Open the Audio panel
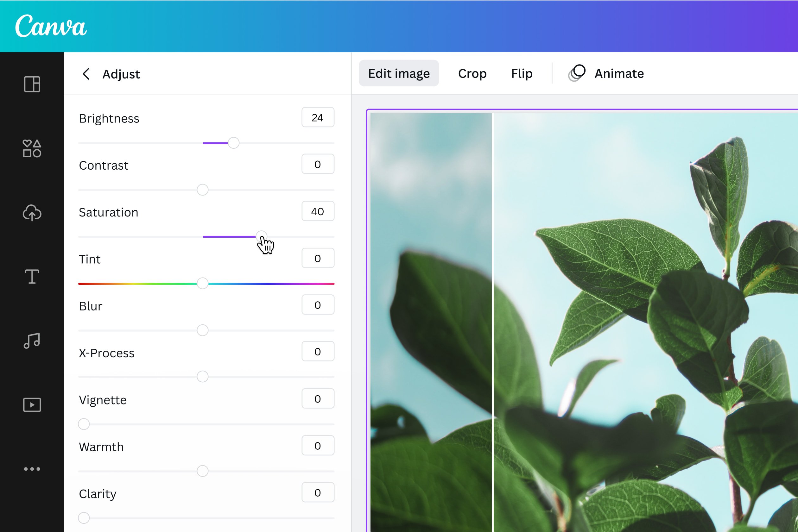Image resolution: width=798 pixels, height=532 pixels. pyautogui.click(x=32, y=340)
